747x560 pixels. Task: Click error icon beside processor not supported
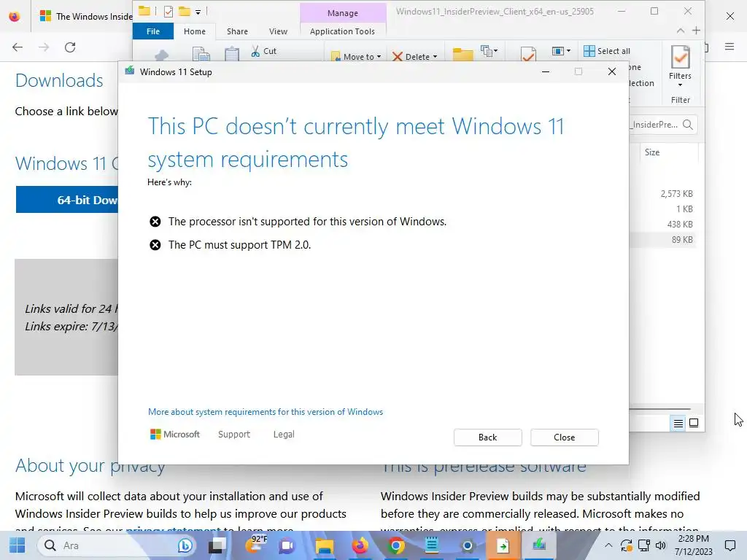click(155, 222)
